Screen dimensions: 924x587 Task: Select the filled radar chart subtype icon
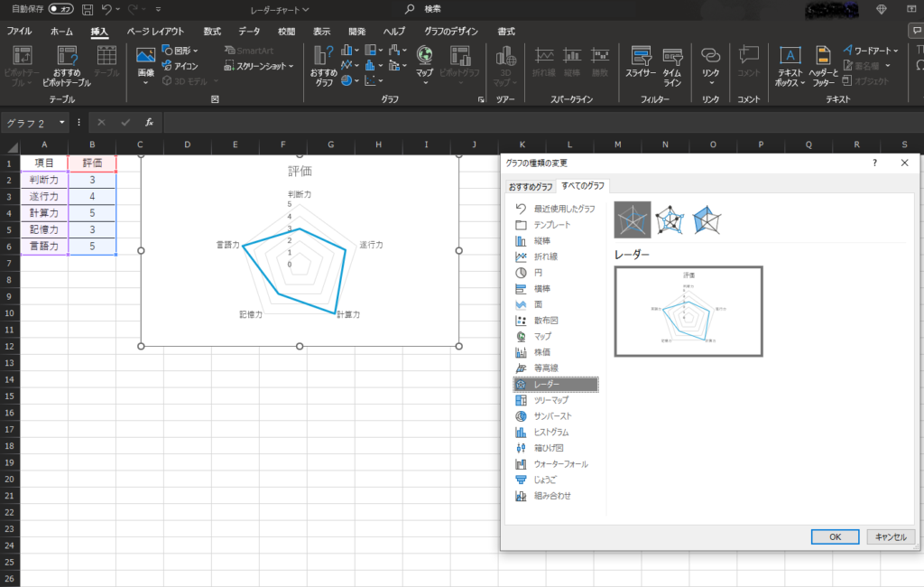click(x=707, y=219)
